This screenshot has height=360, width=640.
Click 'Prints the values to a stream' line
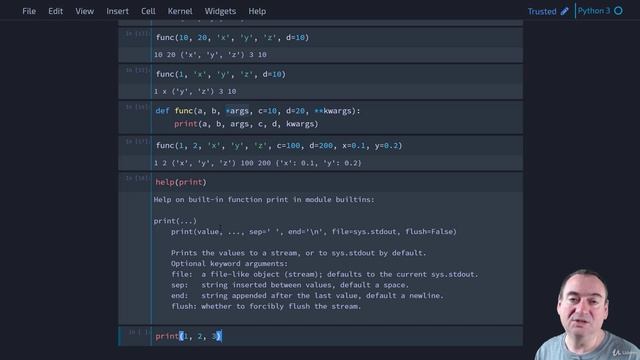point(298,253)
